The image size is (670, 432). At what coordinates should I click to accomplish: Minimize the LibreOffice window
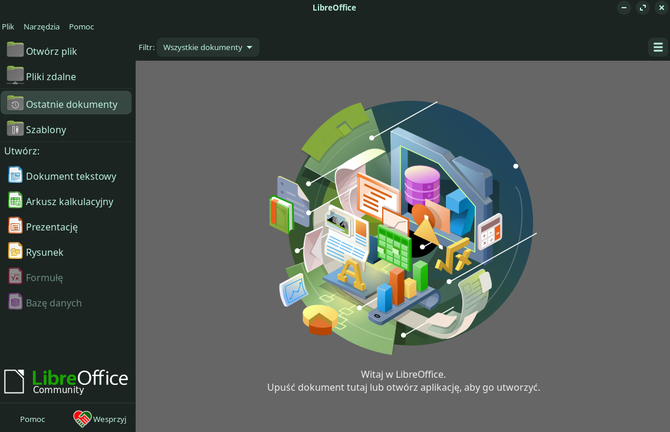click(624, 8)
